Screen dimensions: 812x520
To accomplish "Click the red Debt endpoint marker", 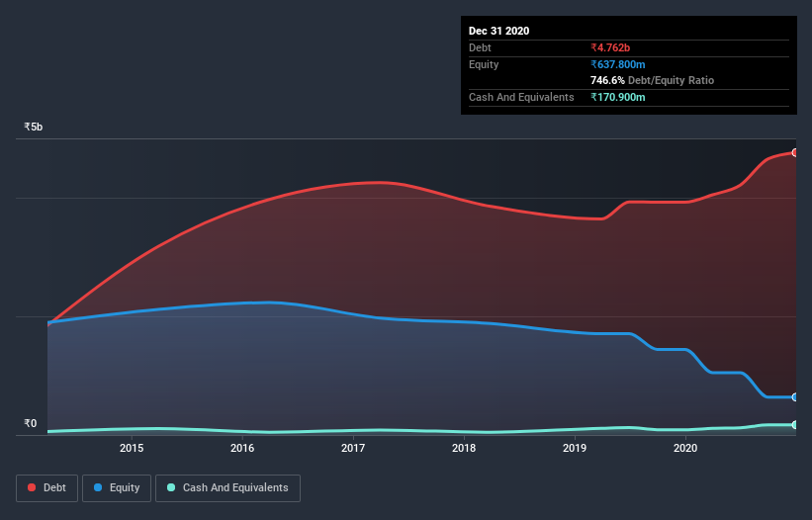I will [795, 152].
